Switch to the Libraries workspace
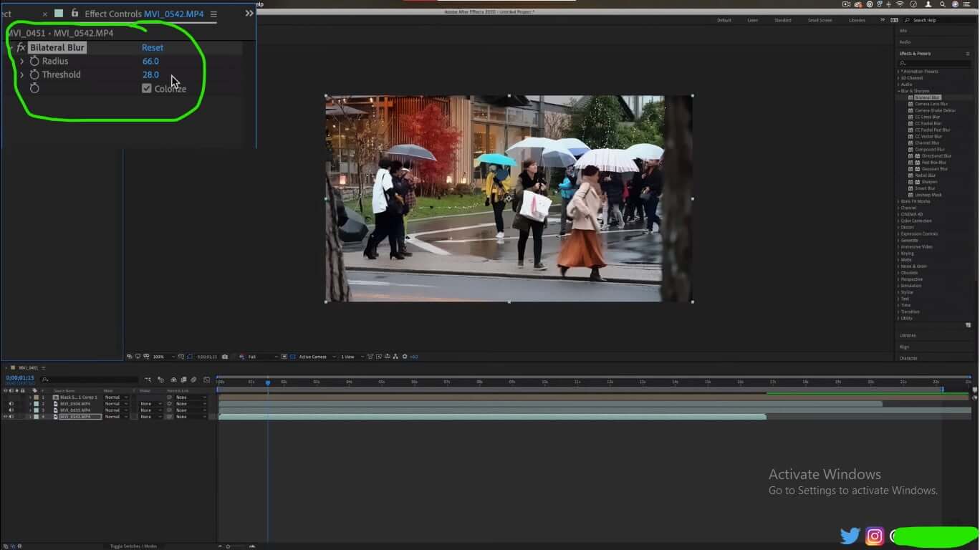Image resolution: width=980 pixels, height=550 pixels. 857,20
